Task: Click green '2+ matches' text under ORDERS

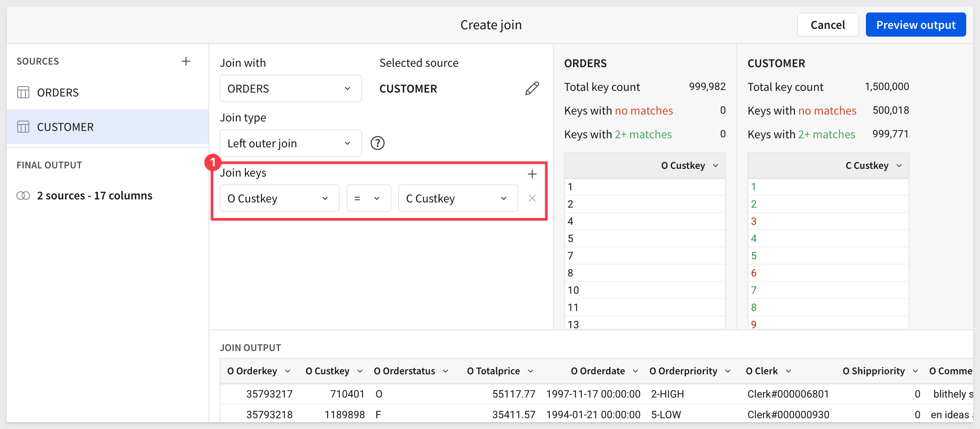Action: tap(643, 134)
